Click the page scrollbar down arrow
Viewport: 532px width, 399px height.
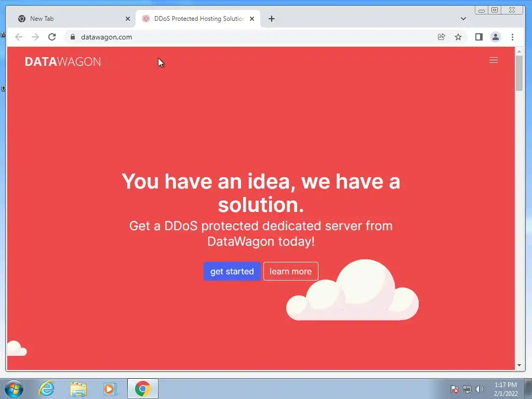(x=519, y=365)
